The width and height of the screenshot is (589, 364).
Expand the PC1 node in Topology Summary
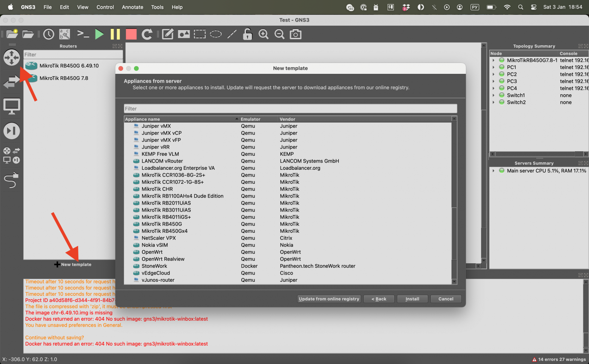click(493, 68)
